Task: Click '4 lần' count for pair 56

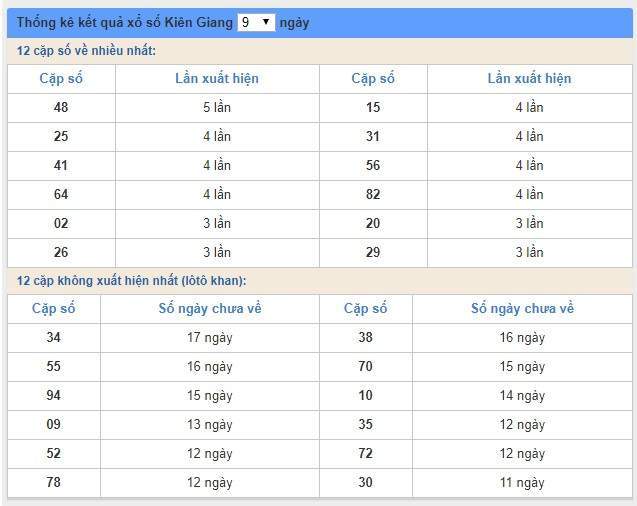Action: point(529,166)
